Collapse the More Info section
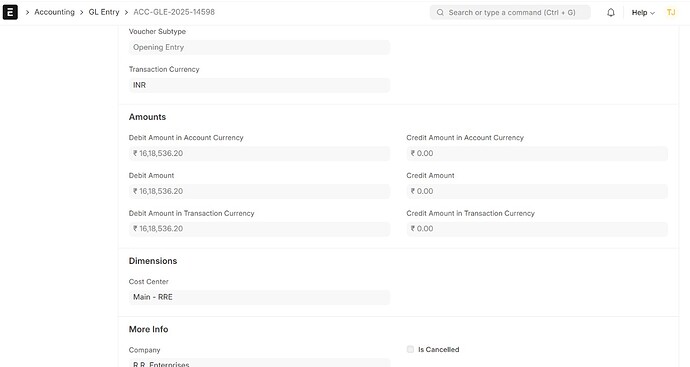 (x=148, y=329)
